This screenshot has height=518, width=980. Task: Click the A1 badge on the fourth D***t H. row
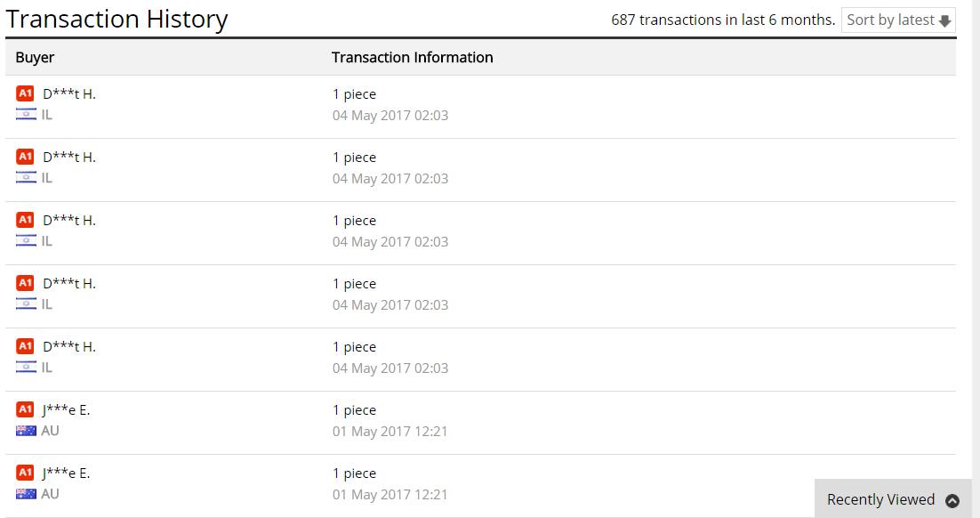coord(25,283)
